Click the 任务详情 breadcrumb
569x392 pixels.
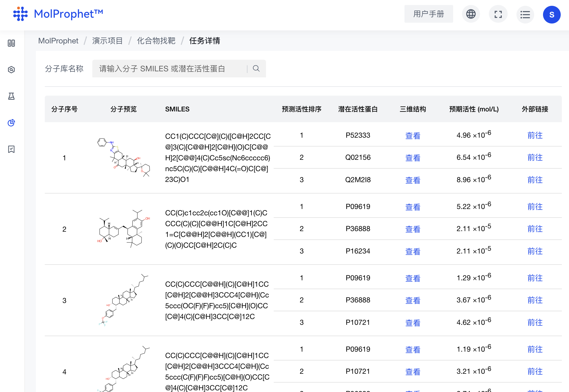pos(205,41)
